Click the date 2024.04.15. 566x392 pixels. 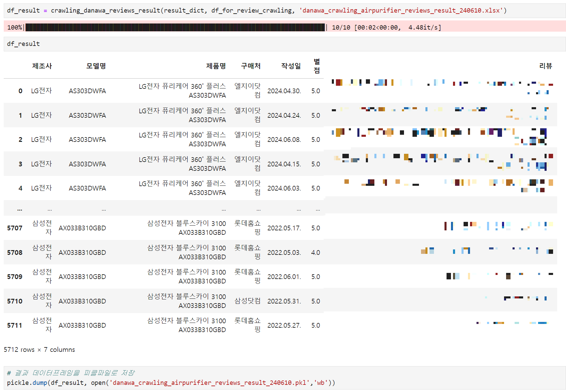284,164
